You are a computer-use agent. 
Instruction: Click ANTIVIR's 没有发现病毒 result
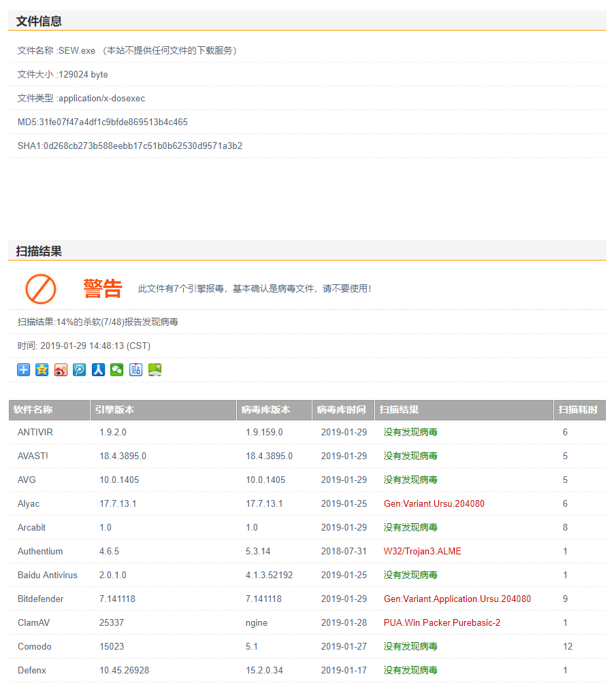(410, 432)
